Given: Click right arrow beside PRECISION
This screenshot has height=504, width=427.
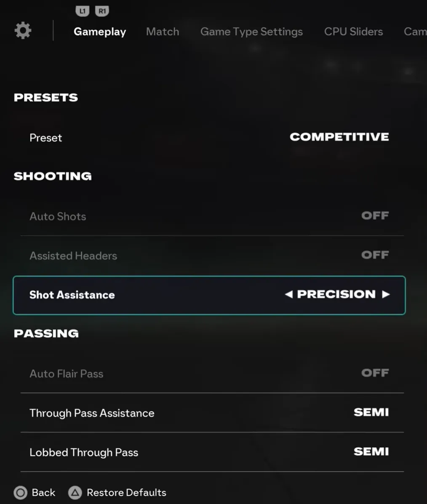Looking at the screenshot, I should 386,294.
